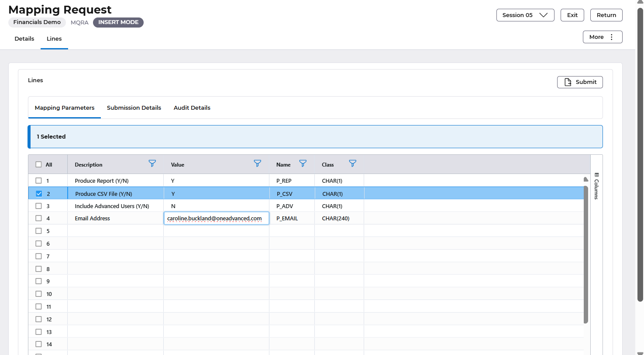Click the P_CSV name cell
Image resolution: width=644 pixels, height=355 pixels.
(292, 193)
